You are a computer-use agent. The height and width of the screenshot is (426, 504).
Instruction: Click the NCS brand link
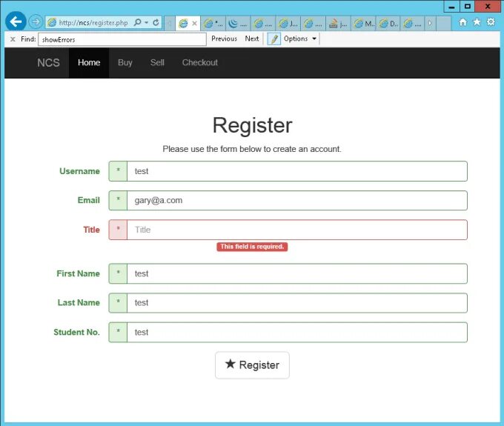tap(48, 63)
